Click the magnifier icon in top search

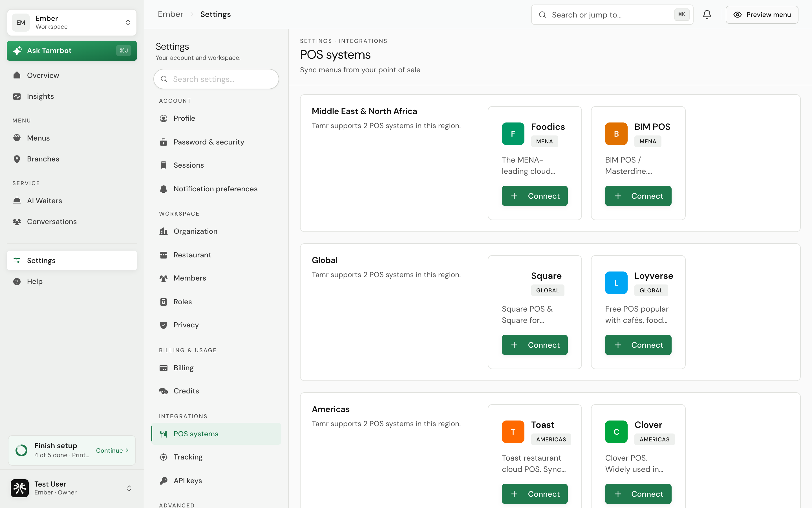pyautogui.click(x=542, y=15)
